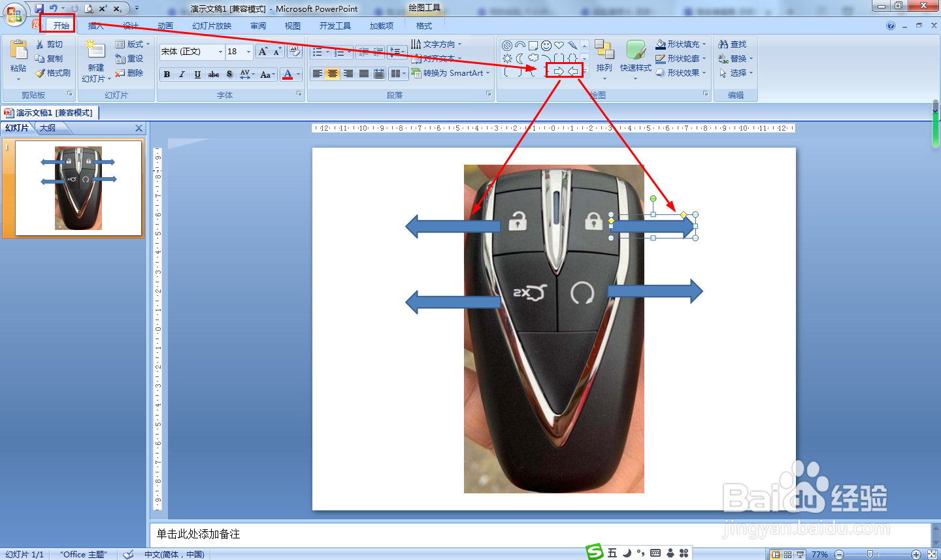Open the 形状轮廓 shape outline options

coord(681,59)
